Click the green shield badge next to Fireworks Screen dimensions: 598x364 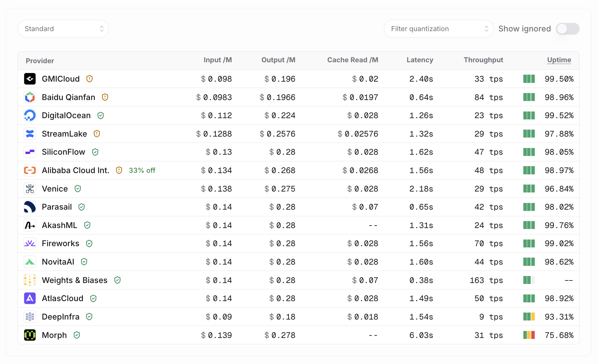[x=89, y=243]
